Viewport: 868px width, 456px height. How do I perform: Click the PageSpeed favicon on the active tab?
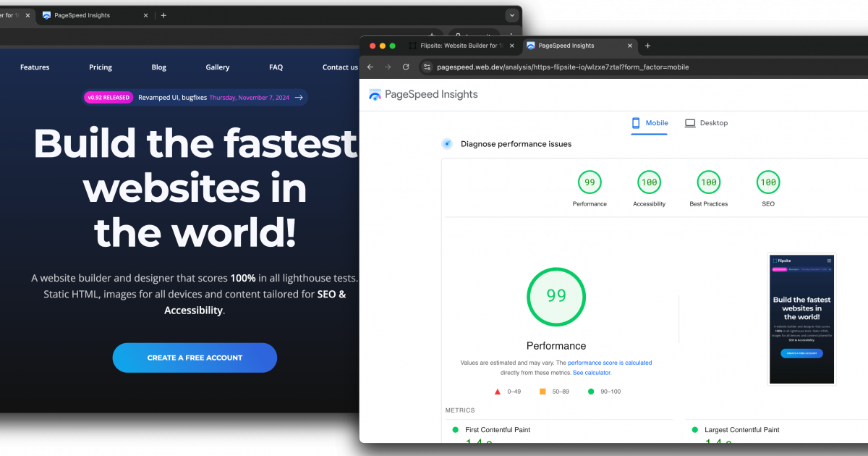tap(530, 46)
